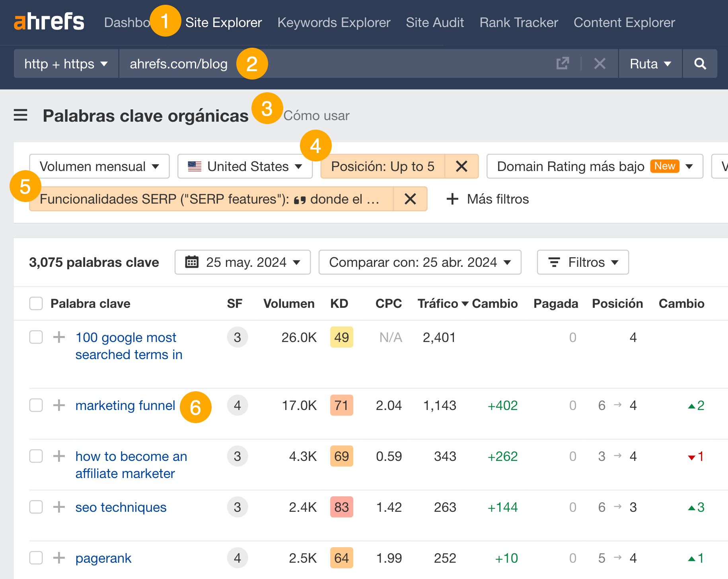728x579 pixels.
Task: Click the KD 71 score badge
Action: point(341,405)
